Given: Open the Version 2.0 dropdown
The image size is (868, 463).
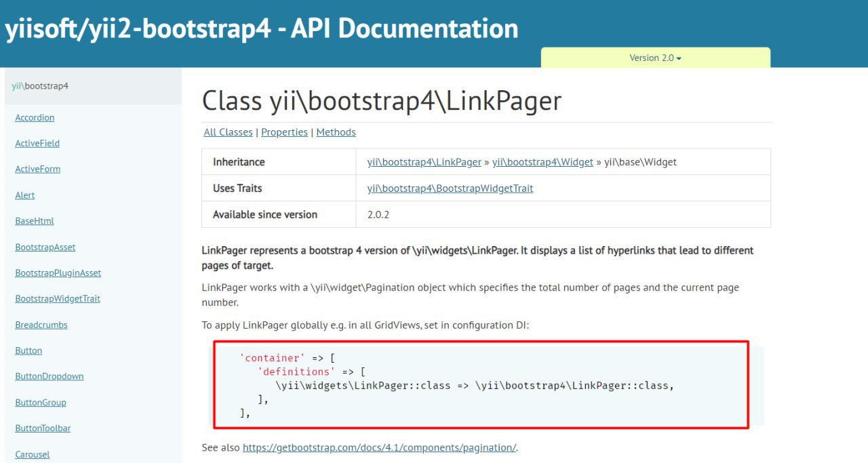Looking at the screenshot, I should pos(655,58).
